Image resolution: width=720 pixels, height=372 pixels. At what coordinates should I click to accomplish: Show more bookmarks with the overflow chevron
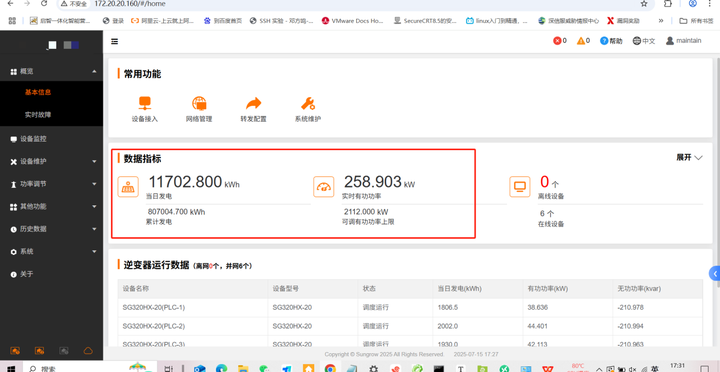pyautogui.click(x=661, y=21)
